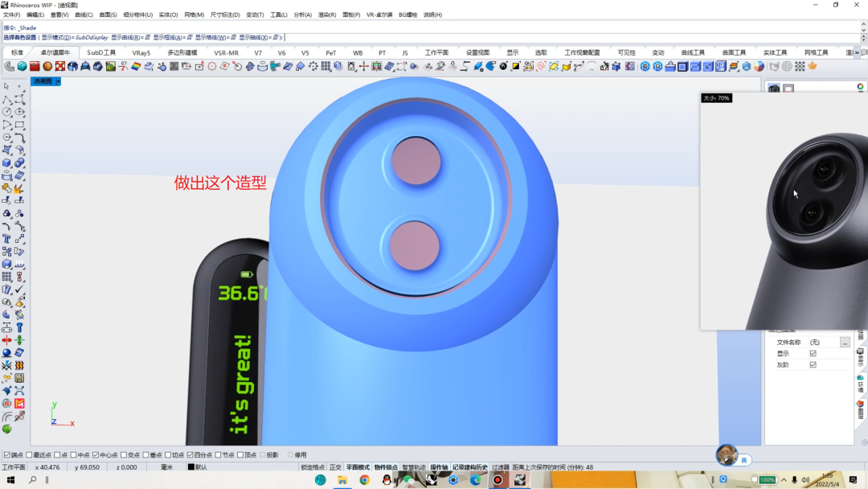Select the Polyline tool in left sidebar
This screenshot has width=868, height=489.
click(6, 99)
